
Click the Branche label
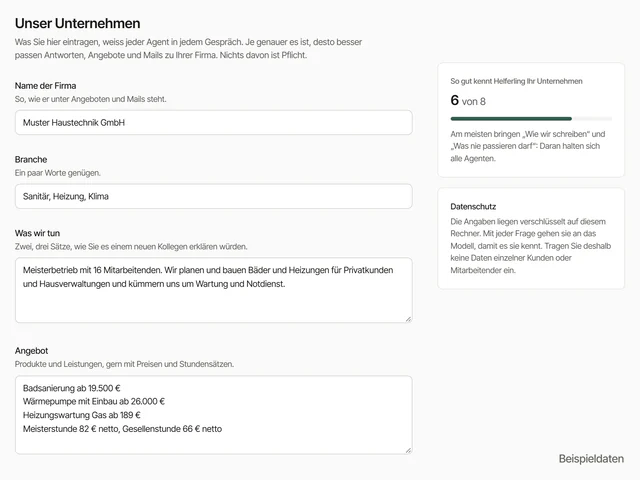coord(31,160)
